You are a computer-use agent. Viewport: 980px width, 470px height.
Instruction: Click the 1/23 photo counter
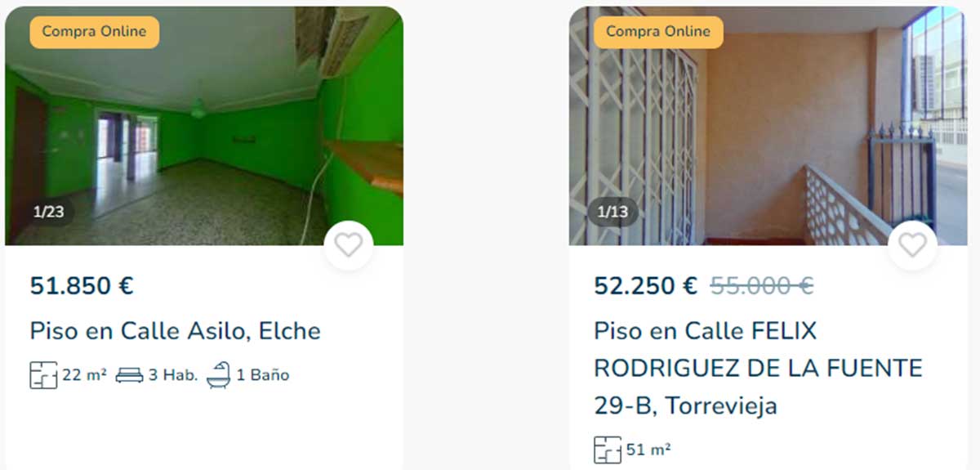[x=48, y=213]
